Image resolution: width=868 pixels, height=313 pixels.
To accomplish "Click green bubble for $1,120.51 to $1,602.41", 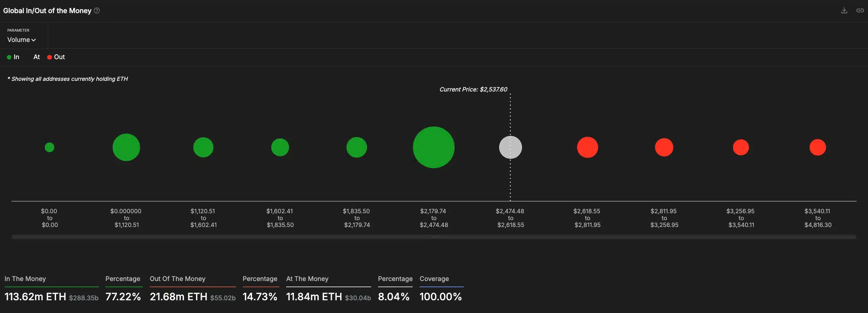I will point(203,147).
